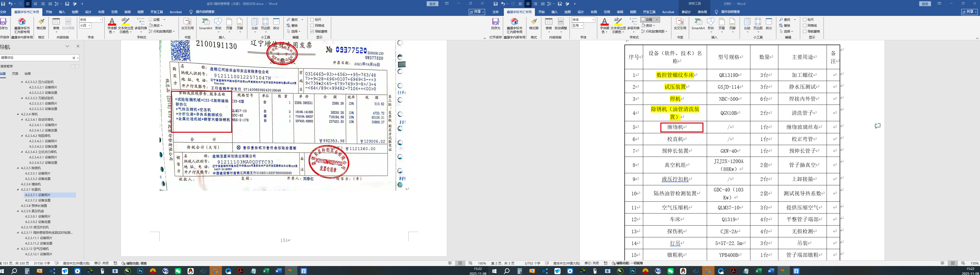Toggle 网格线 gridlines checkbox in right window
The width and height of the screenshot is (980, 275).
[x=805, y=25]
